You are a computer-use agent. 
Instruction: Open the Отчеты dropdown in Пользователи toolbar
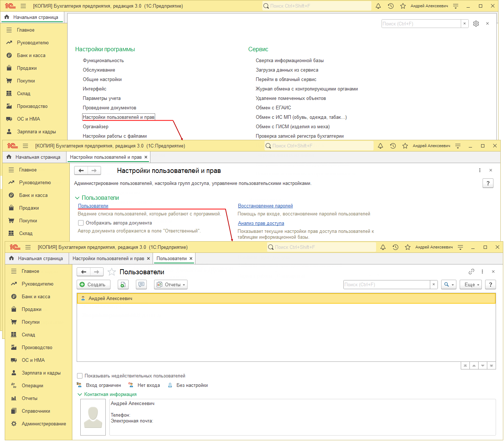pos(171,285)
